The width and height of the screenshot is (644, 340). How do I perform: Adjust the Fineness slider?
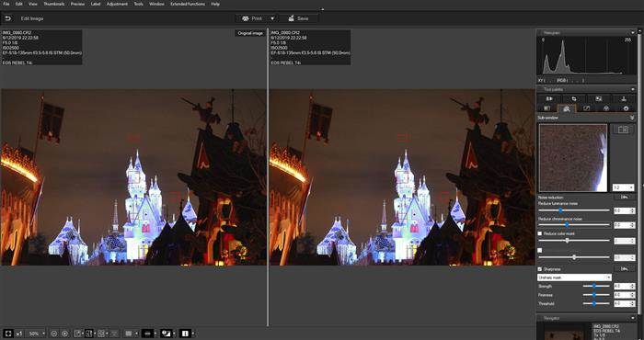[x=596, y=295]
